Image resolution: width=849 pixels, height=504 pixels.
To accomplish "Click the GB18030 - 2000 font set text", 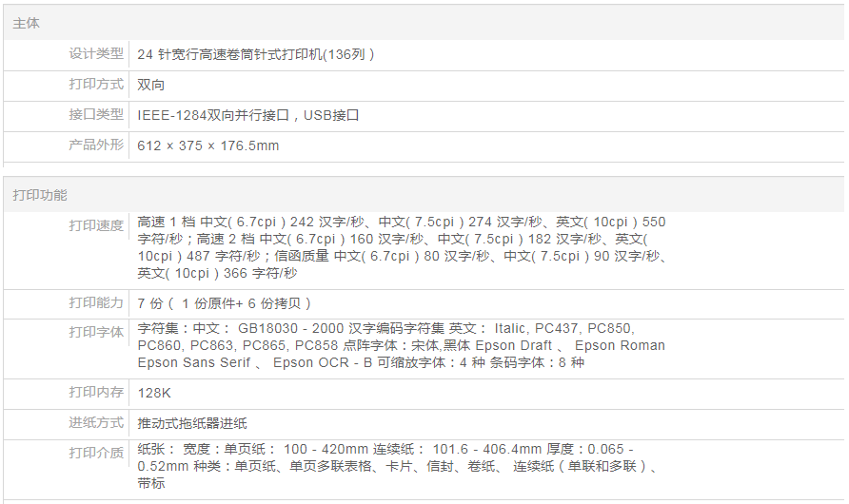I will click(x=286, y=328).
